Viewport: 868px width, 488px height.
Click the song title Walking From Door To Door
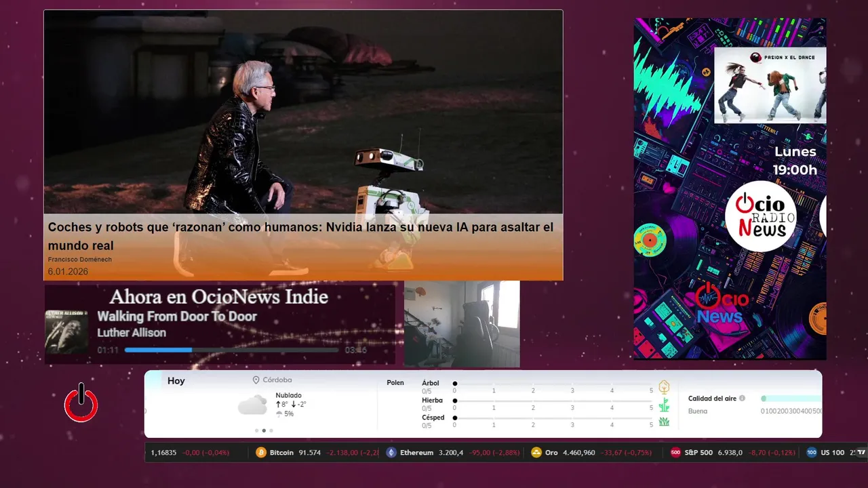(x=177, y=317)
